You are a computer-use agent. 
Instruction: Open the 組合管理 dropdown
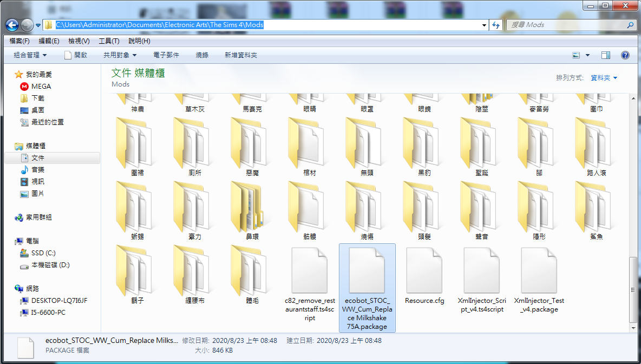30,55
